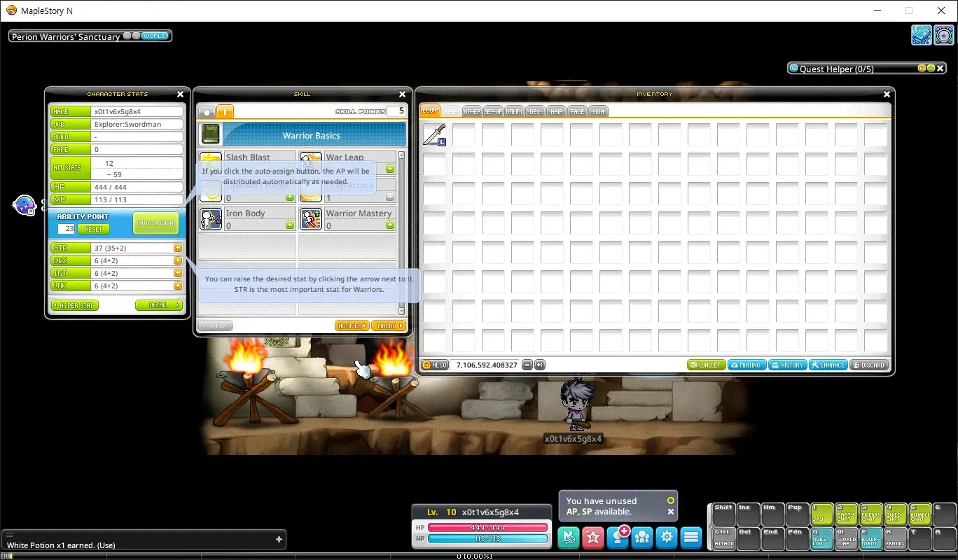Open the top-right disc-shaped icon

[x=943, y=35]
